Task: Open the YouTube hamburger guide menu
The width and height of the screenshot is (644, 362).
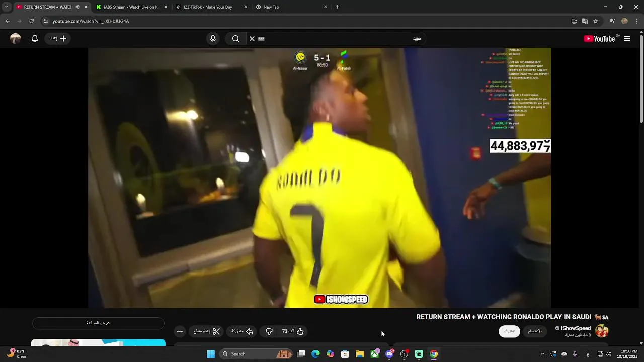Action: (627, 39)
